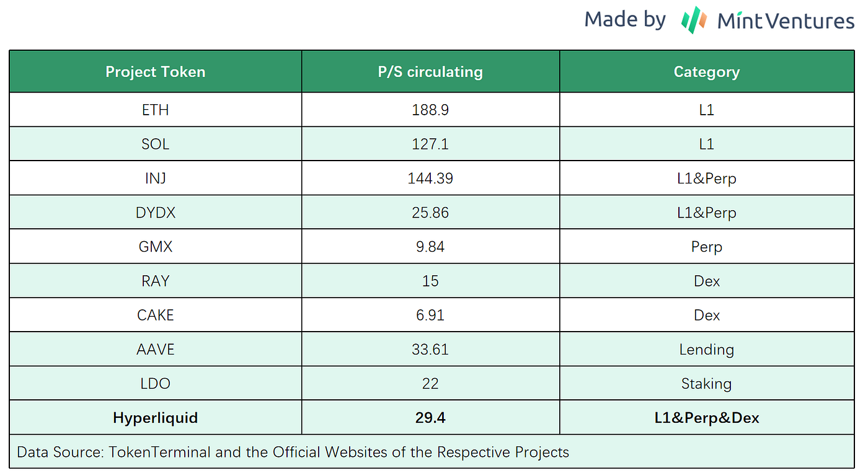The width and height of the screenshot is (868, 473).
Task: Click the SOL token cell
Action: pos(156,144)
